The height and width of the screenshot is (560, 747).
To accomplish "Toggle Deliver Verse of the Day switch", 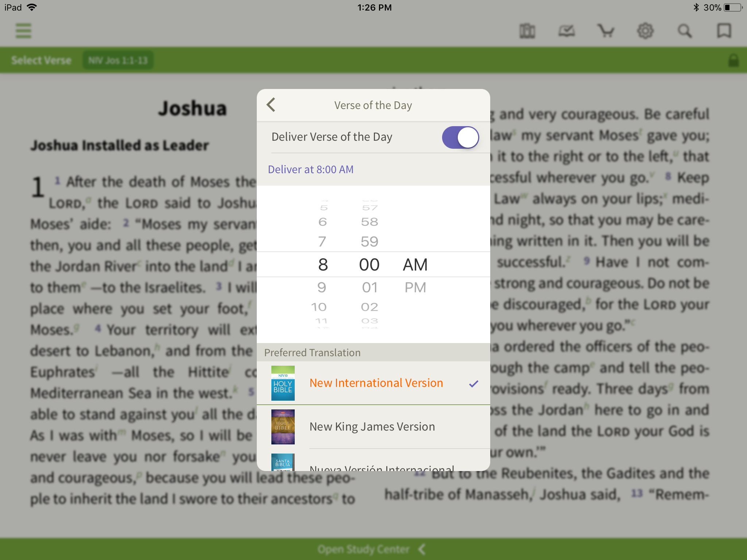I will 460,137.
